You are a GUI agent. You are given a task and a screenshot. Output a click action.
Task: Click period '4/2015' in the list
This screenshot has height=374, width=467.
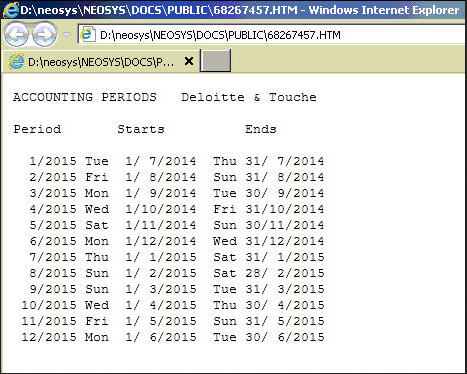pyautogui.click(x=53, y=209)
